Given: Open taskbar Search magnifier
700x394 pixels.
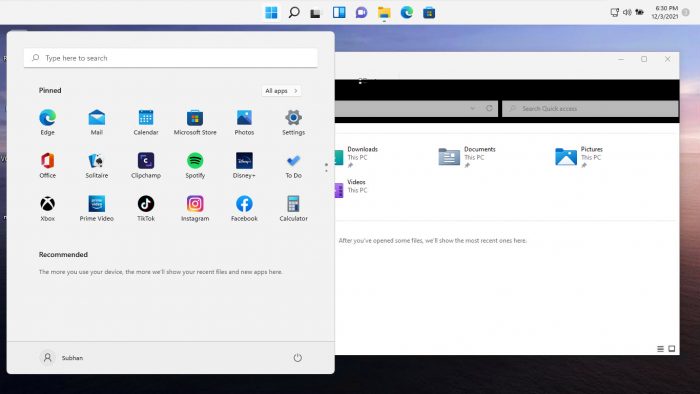Looking at the screenshot, I should [x=294, y=12].
